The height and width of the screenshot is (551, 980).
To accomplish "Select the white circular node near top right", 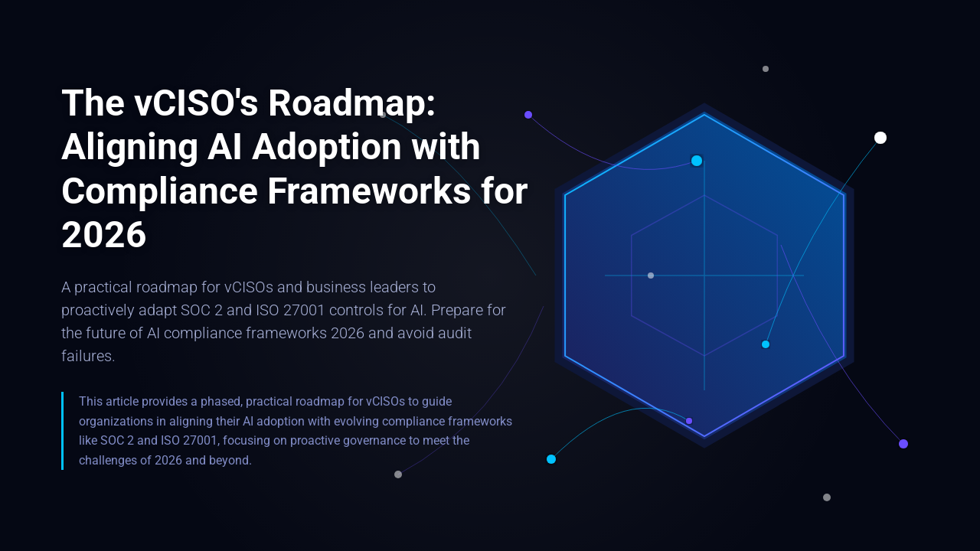I will 880,137.
